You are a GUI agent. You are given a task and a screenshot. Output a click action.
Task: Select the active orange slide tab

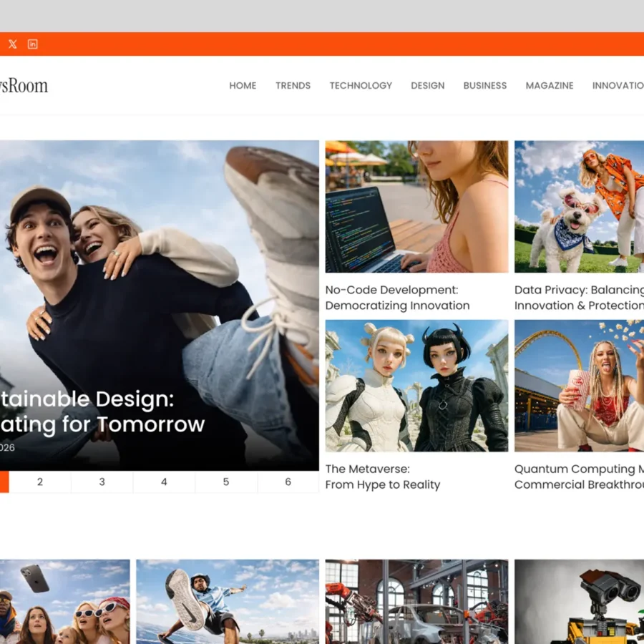[x=4, y=482]
